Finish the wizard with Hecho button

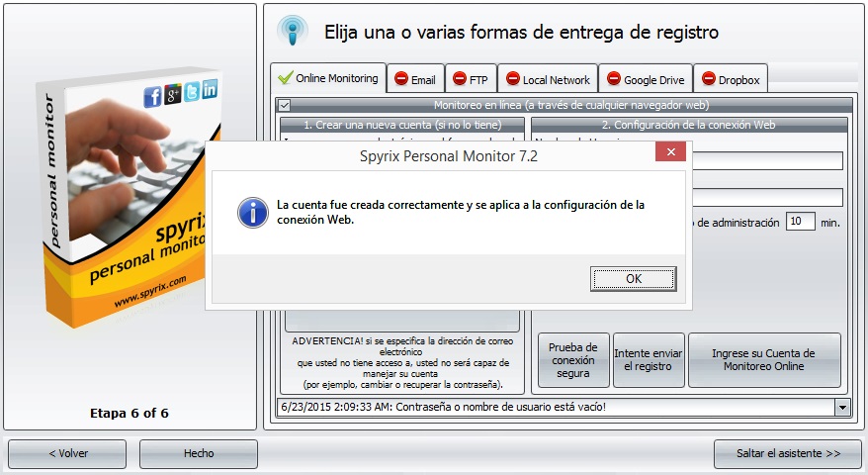198,453
